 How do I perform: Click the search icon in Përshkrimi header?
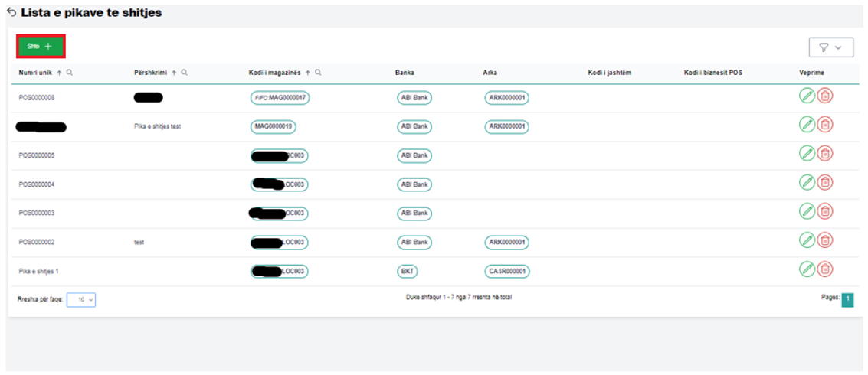185,73
